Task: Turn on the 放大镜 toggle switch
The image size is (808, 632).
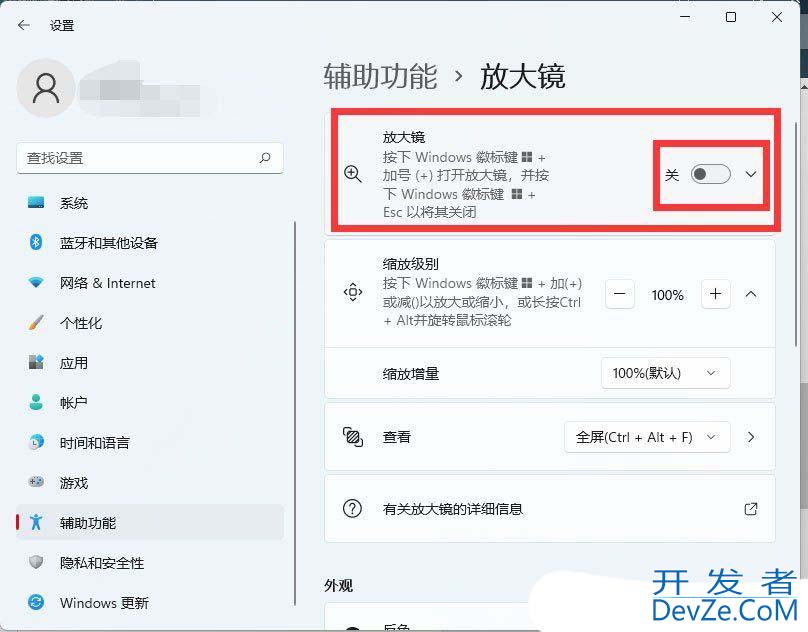Action: pyautogui.click(x=711, y=174)
